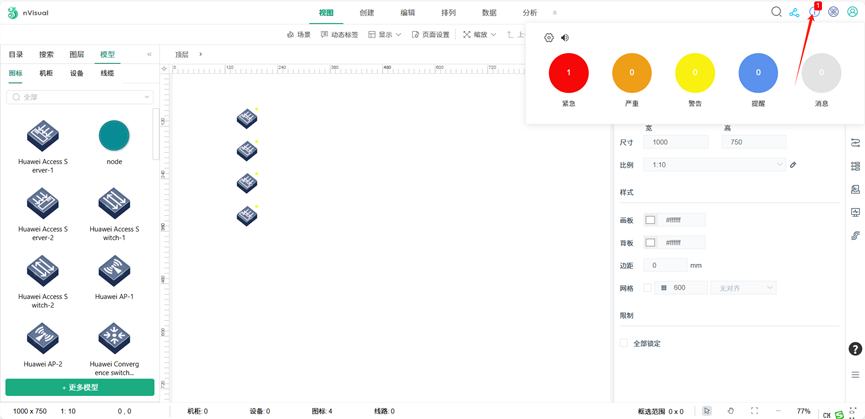Click the help question mark icon
Image resolution: width=865 pixels, height=419 pixels.
(x=855, y=349)
